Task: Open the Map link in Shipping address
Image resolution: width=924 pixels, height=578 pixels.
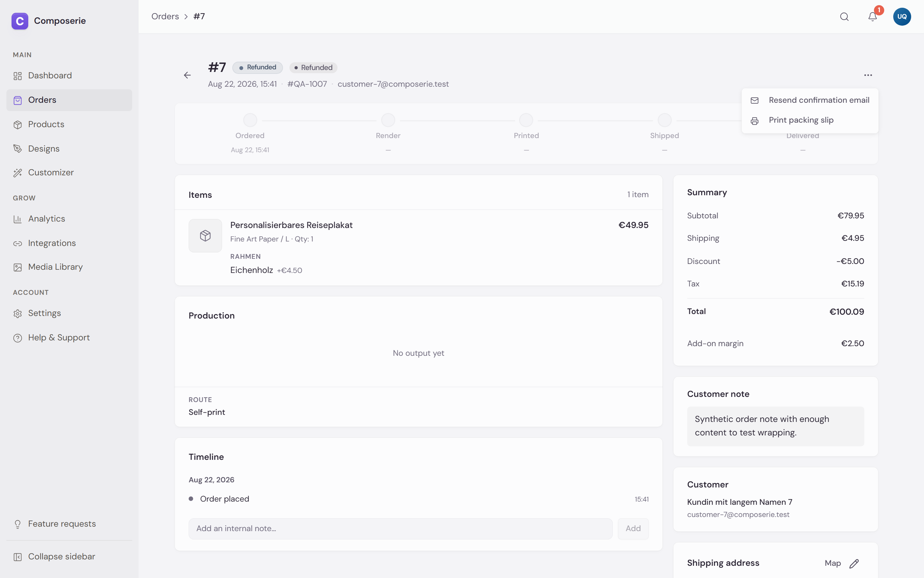Action: coord(833,563)
